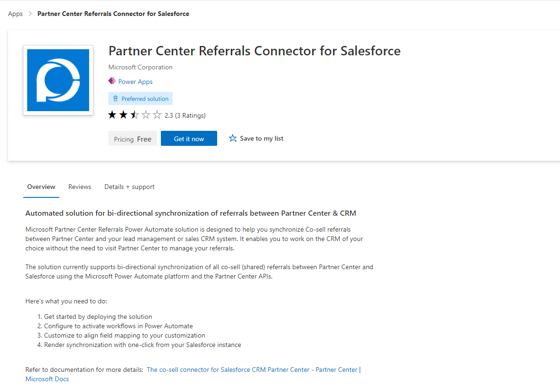Switch to the Overview tab
This screenshot has width=560, height=392.
(41, 187)
